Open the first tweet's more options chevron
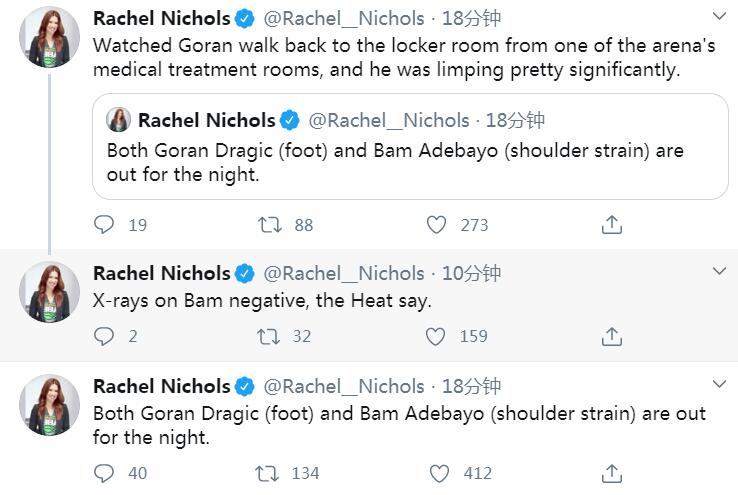The width and height of the screenshot is (738, 495). point(719,17)
